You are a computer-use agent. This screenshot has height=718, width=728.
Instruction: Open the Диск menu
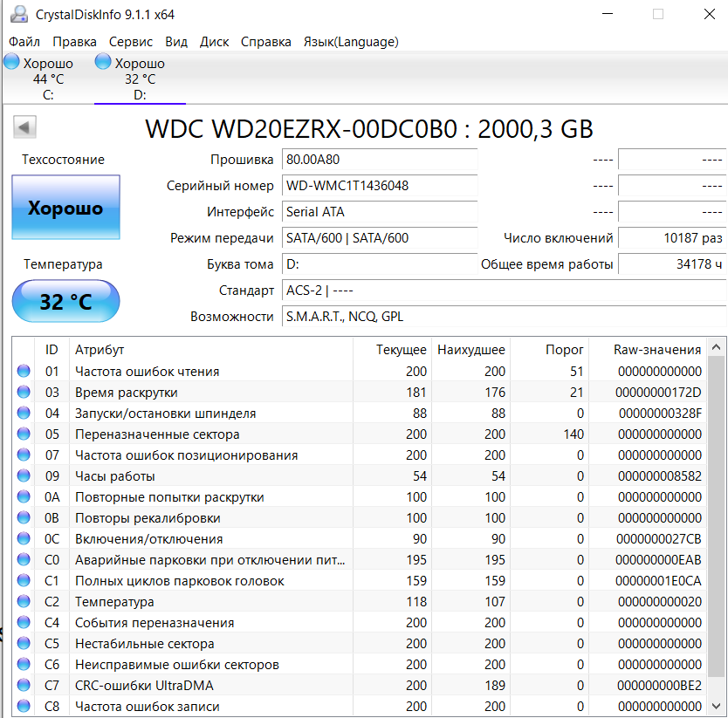214,42
